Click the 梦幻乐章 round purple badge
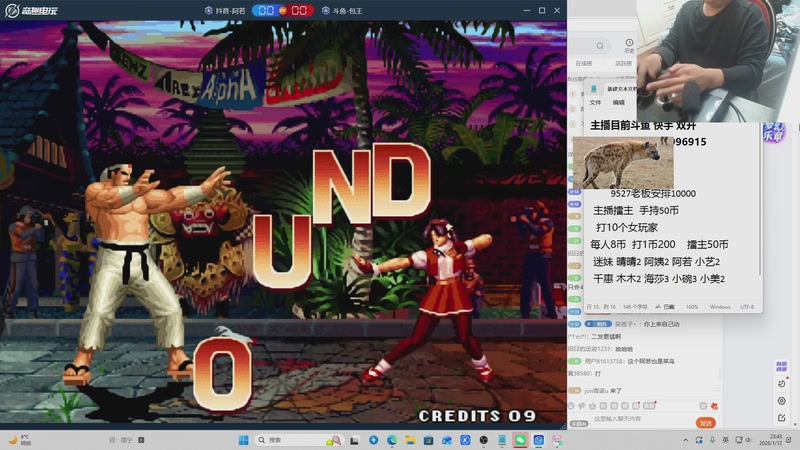 coord(773,133)
